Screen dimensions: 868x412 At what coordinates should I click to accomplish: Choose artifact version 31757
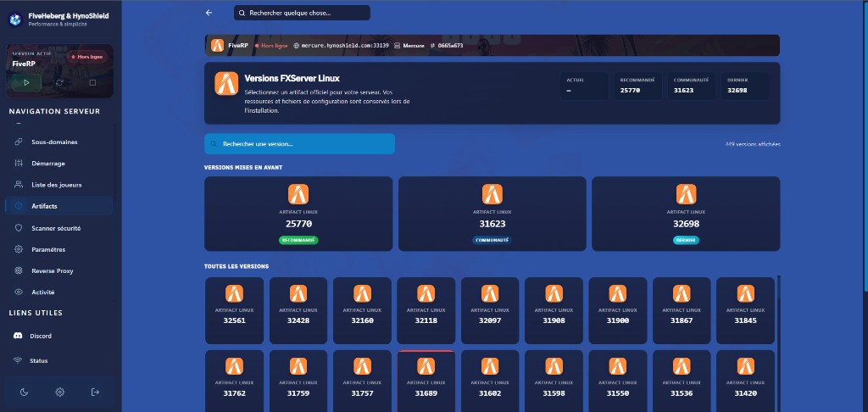362,381
